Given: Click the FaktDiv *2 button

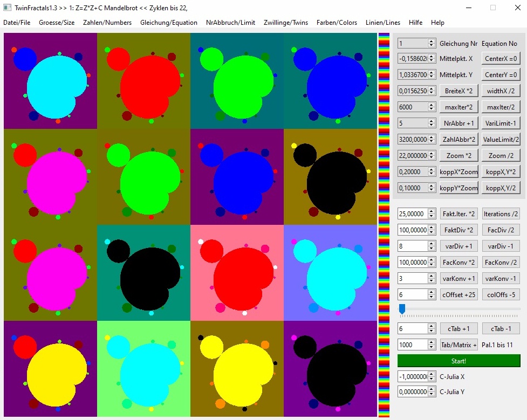Looking at the screenshot, I should tap(459, 230).
